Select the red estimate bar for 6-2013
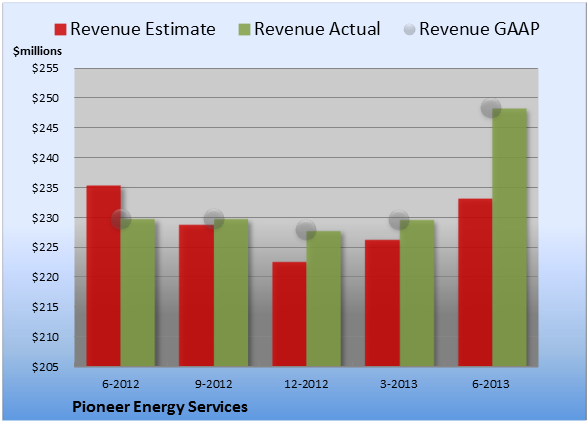This screenshot has width=588, height=422. click(x=475, y=282)
